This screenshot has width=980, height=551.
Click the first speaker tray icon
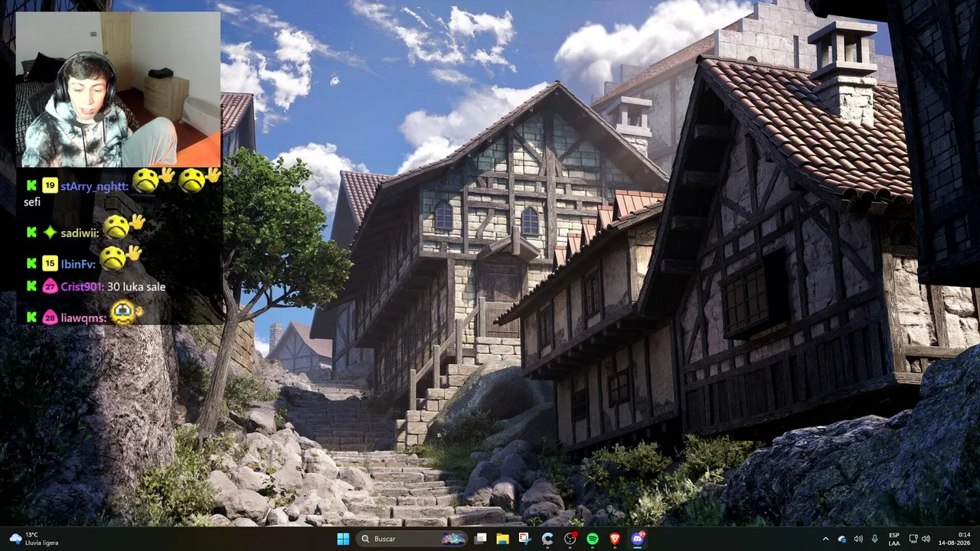click(858, 539)
